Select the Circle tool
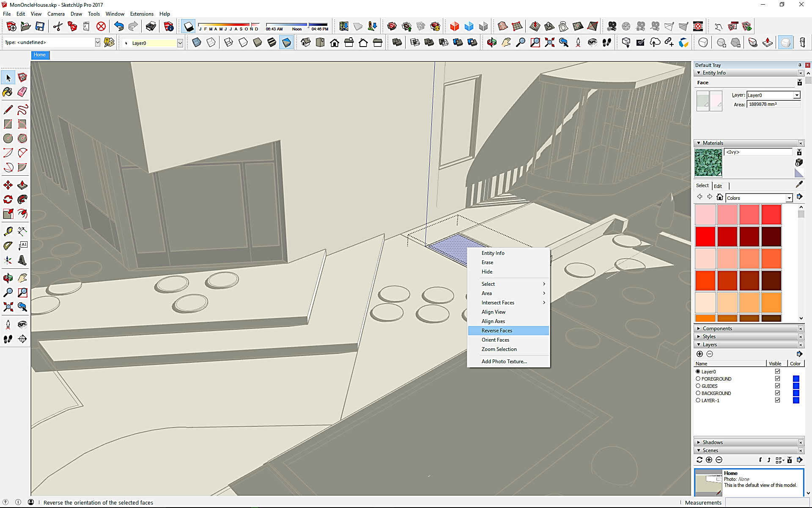The height and width of the screenshot is (508, 812). [8, 138]
